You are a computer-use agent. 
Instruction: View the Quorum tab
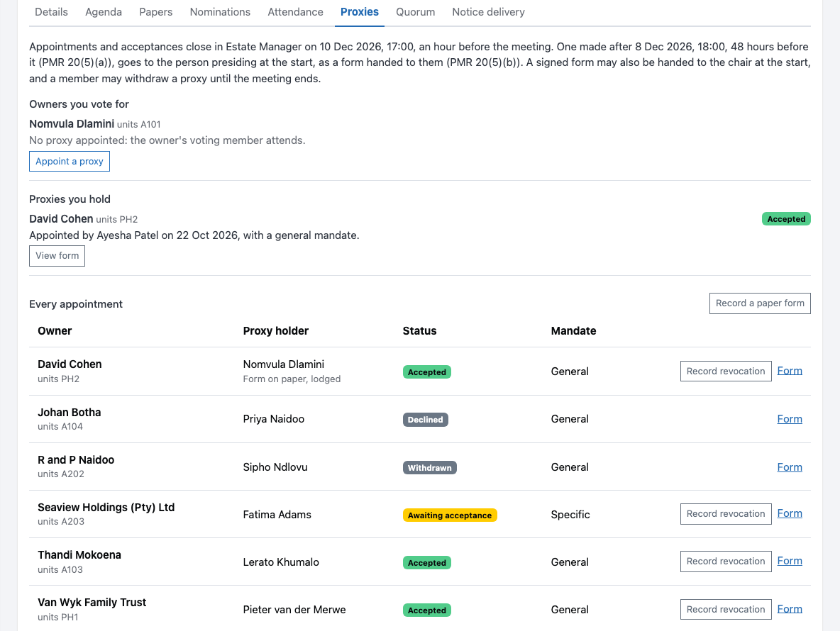pos(416,12)
